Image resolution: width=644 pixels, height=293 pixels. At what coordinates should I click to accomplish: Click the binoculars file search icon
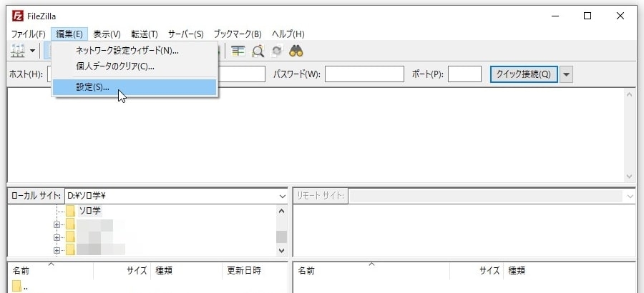click(296, 51)
